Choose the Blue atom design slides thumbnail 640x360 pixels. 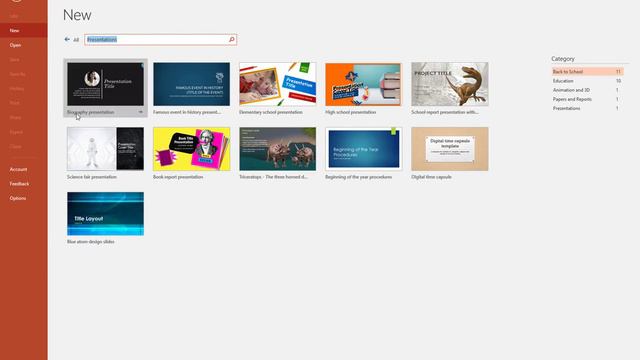click(x=105, y=213)
